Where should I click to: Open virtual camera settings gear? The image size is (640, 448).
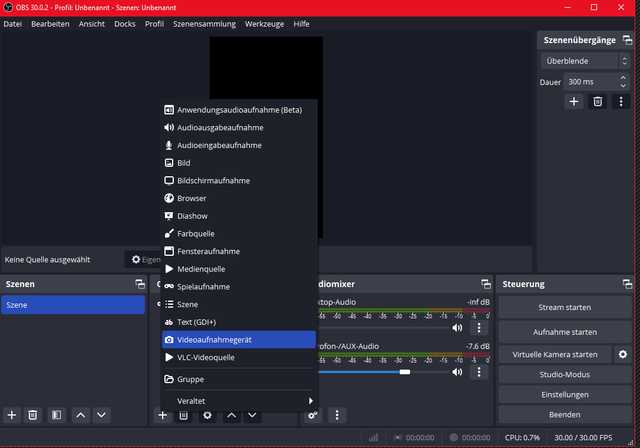[x=623, y=354]
